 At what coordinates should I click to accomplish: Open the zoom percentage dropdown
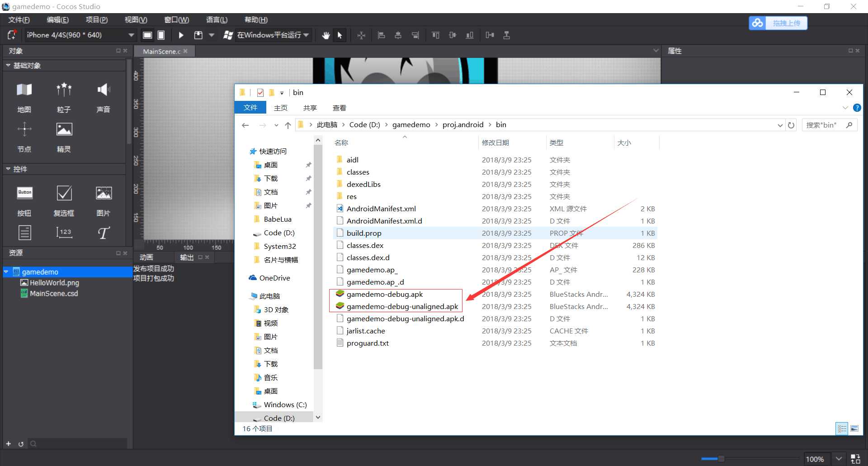pyautogui.click(x=838, y=458)
